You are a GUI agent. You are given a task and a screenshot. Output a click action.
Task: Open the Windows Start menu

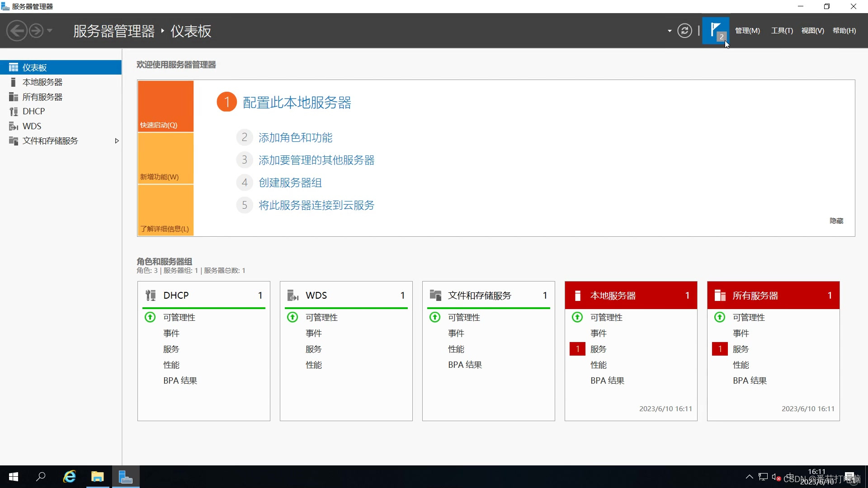click(x=14, y=477)
